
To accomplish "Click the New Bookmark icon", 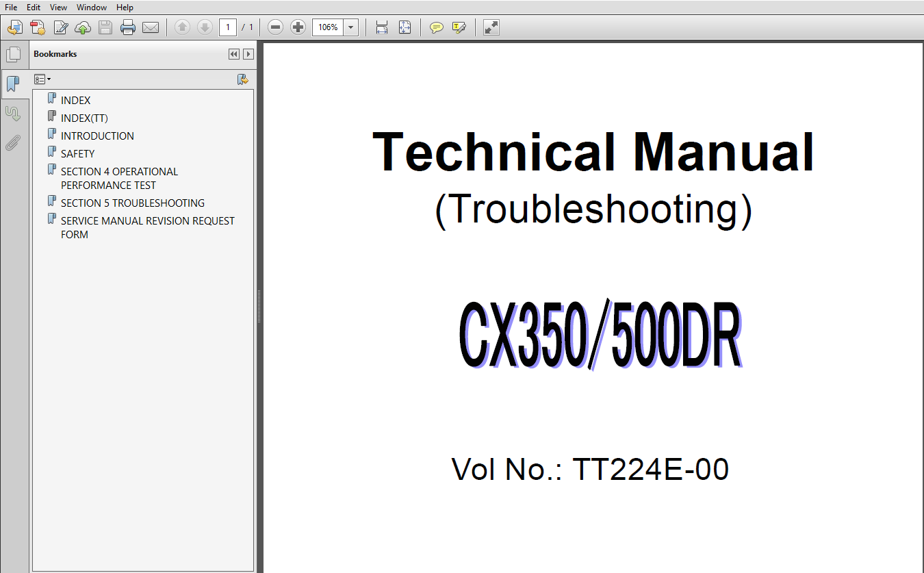I will (x=242, y=79).
